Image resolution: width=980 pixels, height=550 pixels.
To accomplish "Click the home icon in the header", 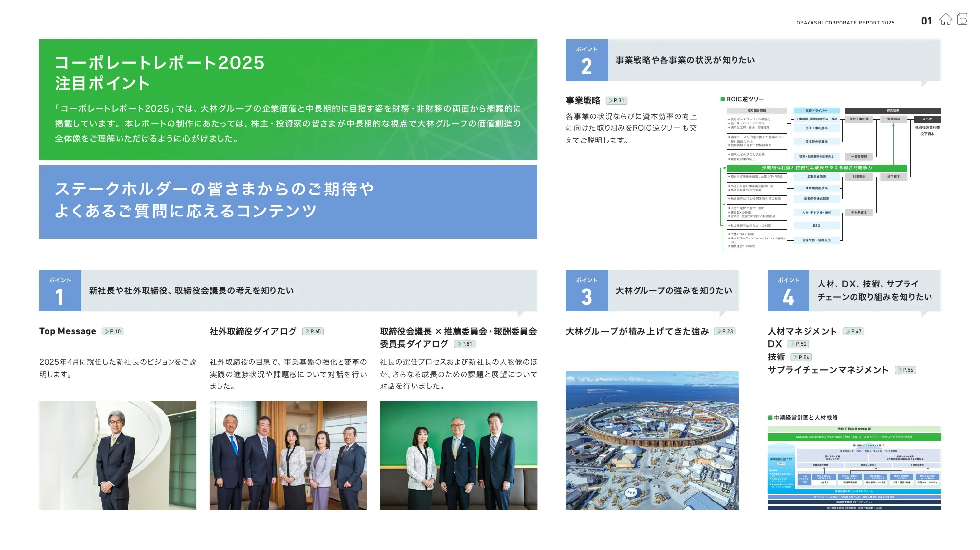I will pyautogui.click(x=946, y=19).
